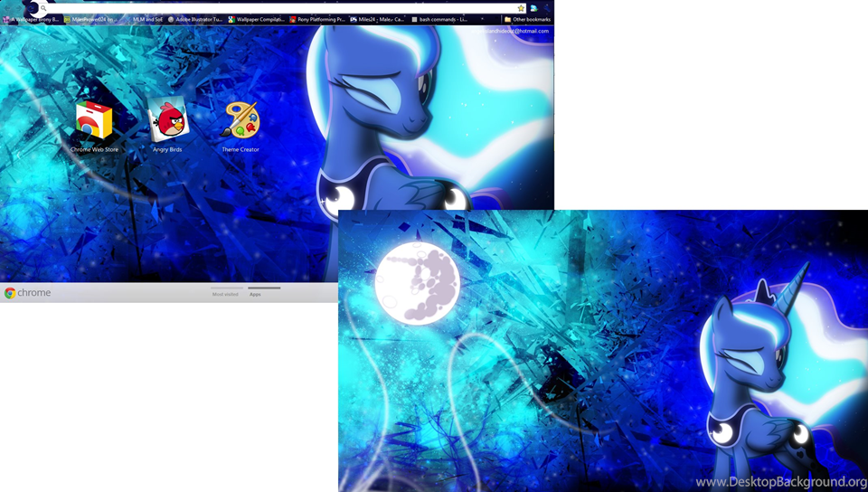Launch the Angry Birds app
The image size is (868, 492).
click(x=168, y=125)
